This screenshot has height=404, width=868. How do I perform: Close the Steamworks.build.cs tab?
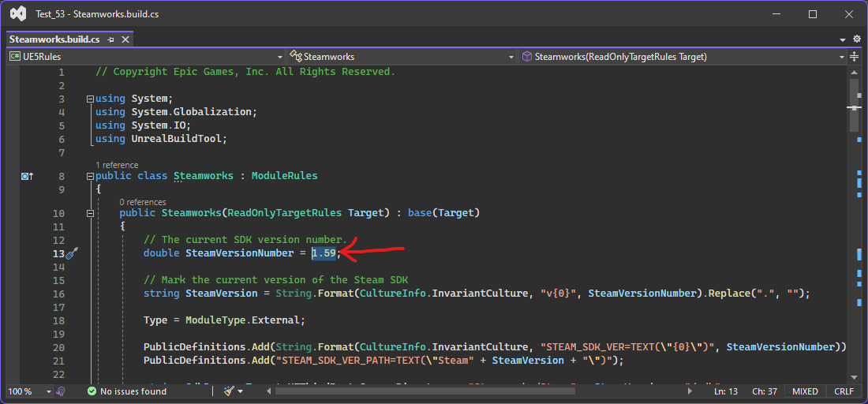tap(125, 39)
